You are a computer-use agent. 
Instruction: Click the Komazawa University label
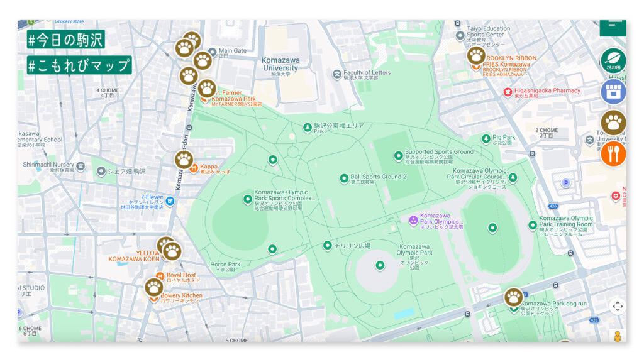pyautogui.click(x=280, y=64)
